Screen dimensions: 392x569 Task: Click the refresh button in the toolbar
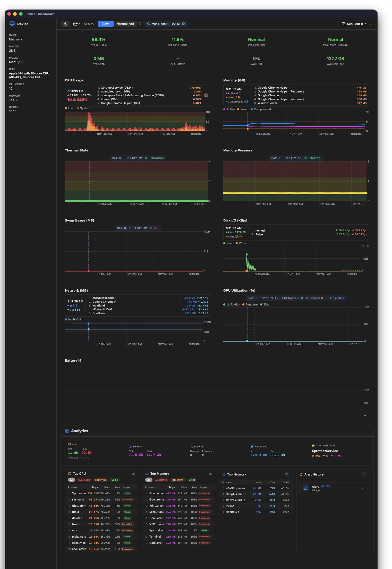65,24
